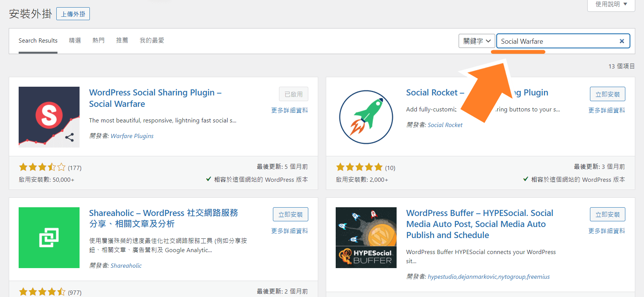Open the 我的最愛 tab
The image size is (644, 297).
coord(152,40)
